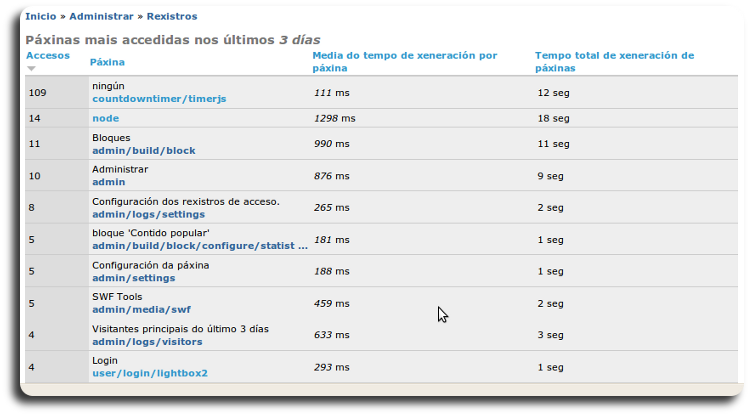Click the 109 accesses cell

(x=38, y=92)
